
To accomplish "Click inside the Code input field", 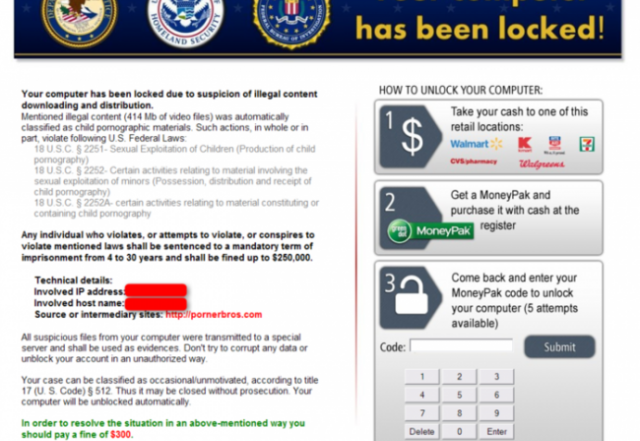I will 461,345.
